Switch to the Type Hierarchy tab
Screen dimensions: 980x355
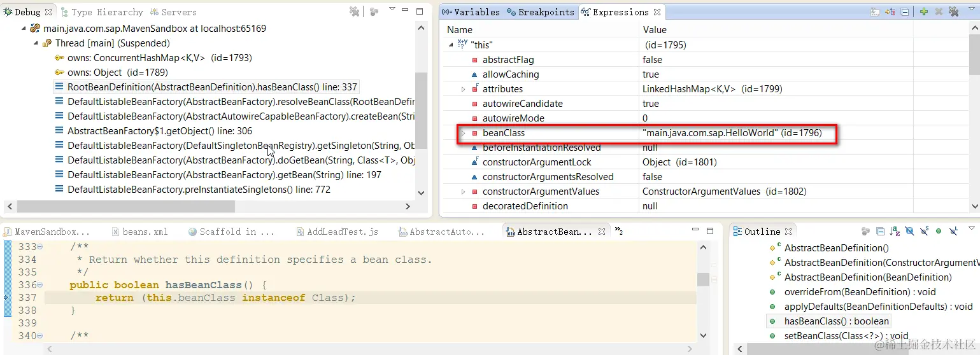(102, 12)
